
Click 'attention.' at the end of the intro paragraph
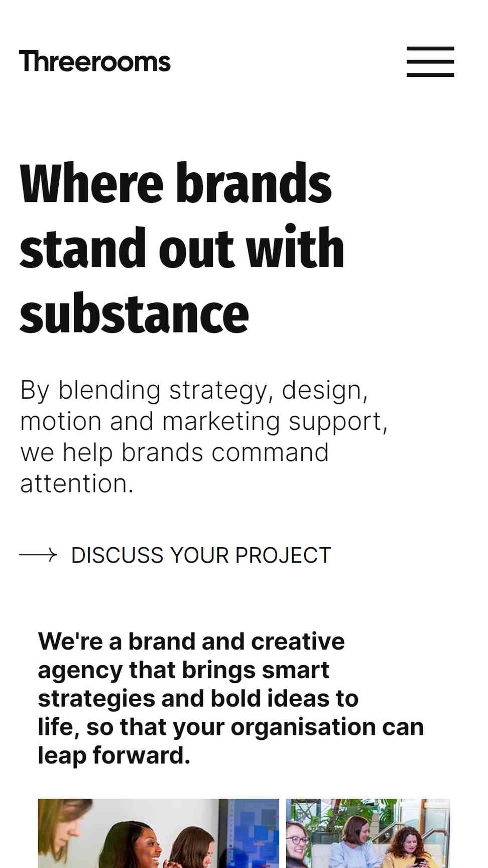[x=77, y=484]
